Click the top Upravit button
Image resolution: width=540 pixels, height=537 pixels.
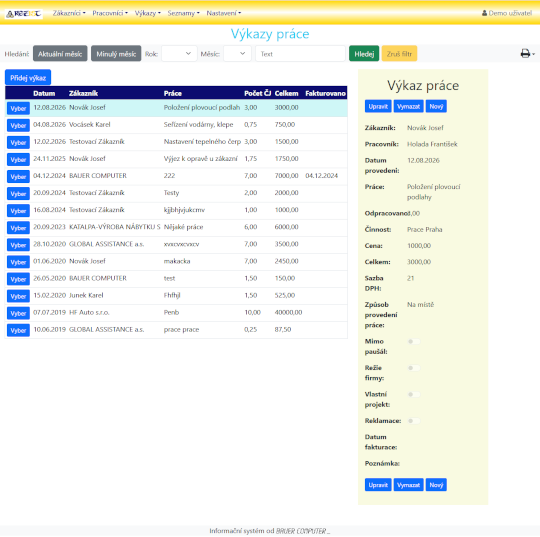(x=378, y=106)
